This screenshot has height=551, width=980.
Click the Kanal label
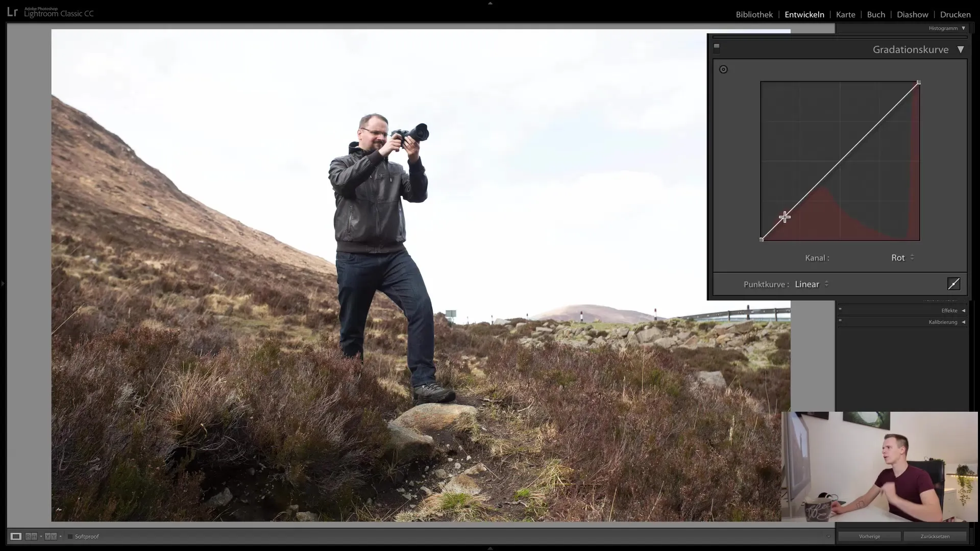pyautogui.click(x=817, y=258)
